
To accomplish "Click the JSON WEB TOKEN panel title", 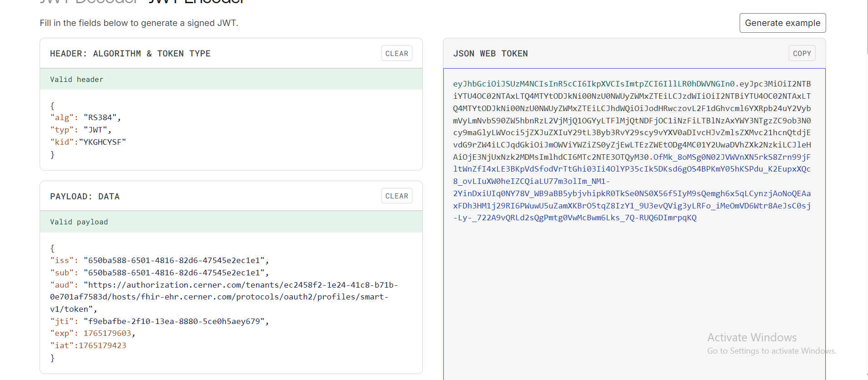I will (x=490, y=54).
